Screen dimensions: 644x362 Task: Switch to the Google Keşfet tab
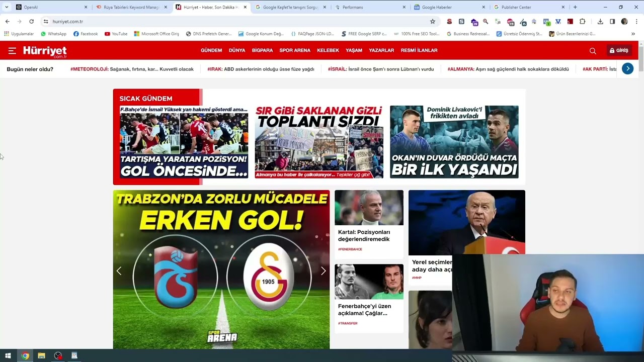pos(291,7)
